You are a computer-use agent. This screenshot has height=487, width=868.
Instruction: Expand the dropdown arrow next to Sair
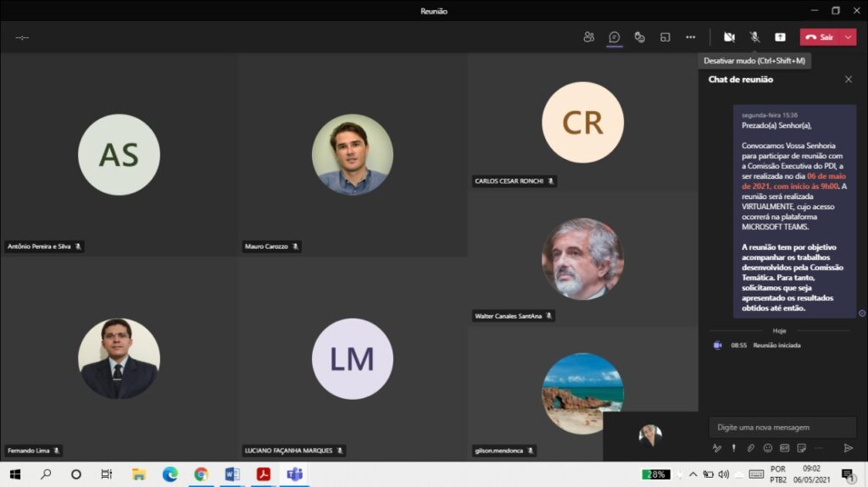click(848, 37)
